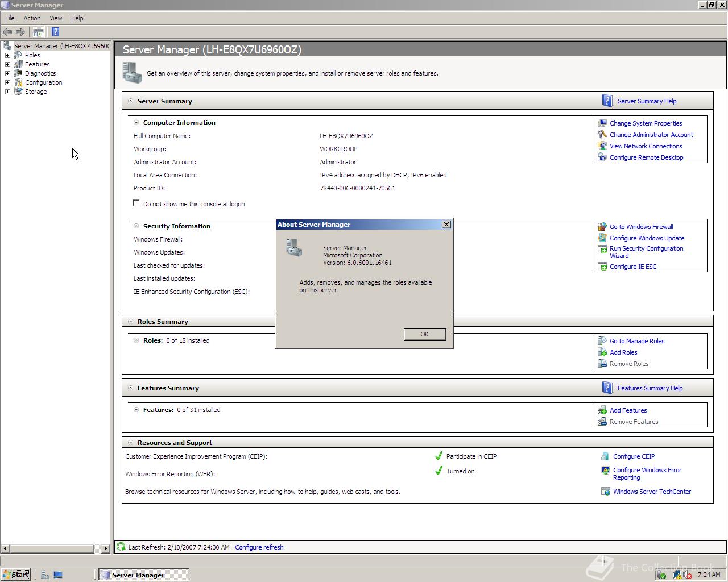
Task: Click the Add Features icon
Action: pos(602,410)
